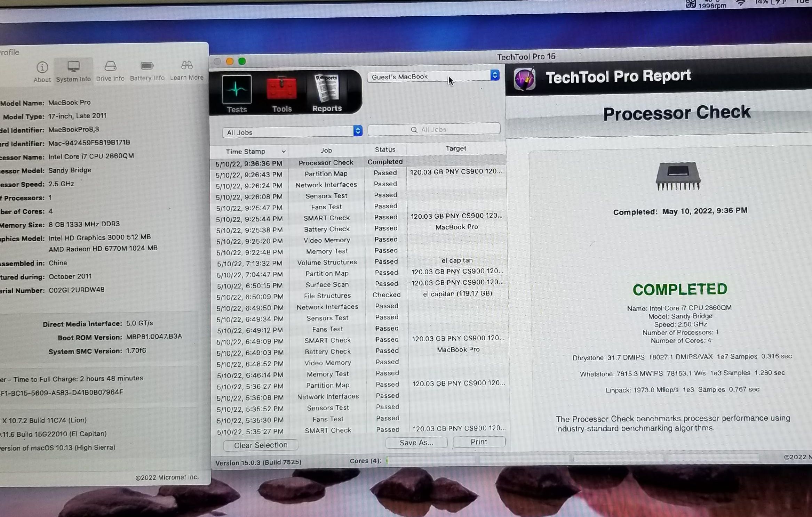Viewport: 812px width, 517px height.
Task: Select the Memory Test job at 9:22:48 PM
Action: click(359, 251)
